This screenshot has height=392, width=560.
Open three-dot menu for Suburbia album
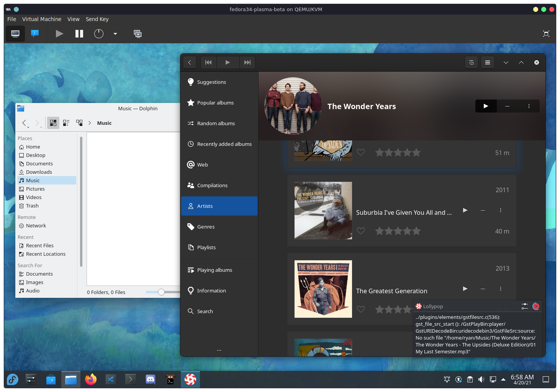pyautogui.click(x=500, y=210)
